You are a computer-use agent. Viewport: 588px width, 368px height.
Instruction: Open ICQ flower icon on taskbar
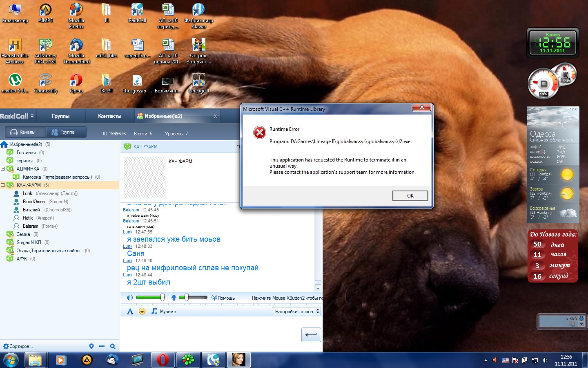[x=188, y=360]
